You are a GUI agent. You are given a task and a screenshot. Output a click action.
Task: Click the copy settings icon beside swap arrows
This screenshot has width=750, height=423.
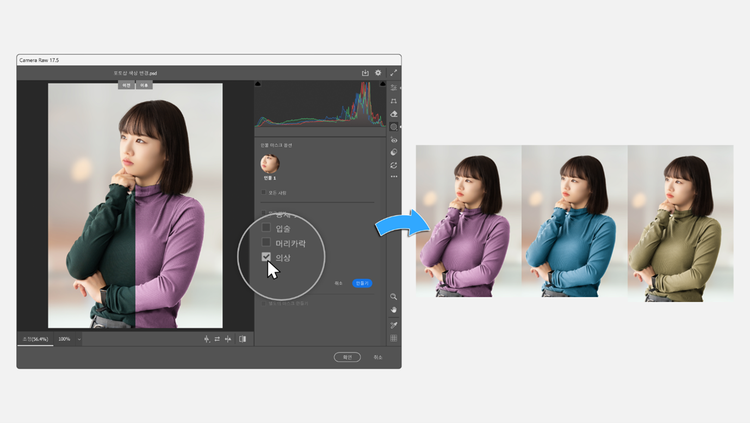click(228, 339)
